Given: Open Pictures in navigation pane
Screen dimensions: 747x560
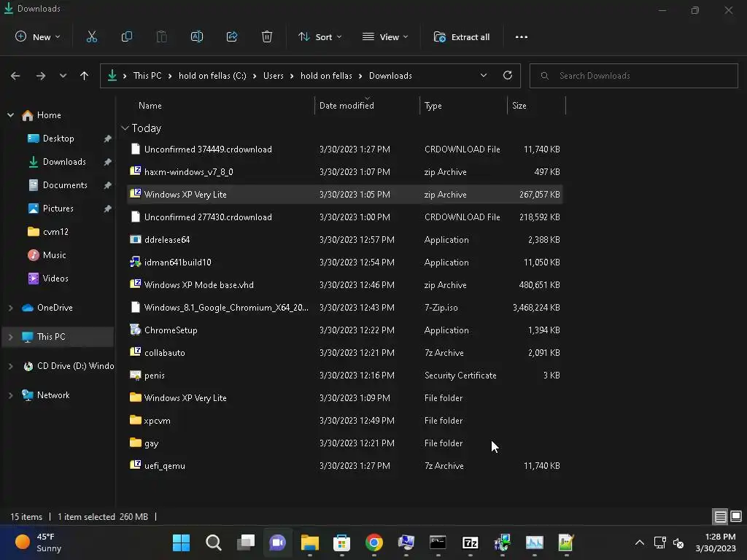Looking at the screenshot, I should pos(58,209).
